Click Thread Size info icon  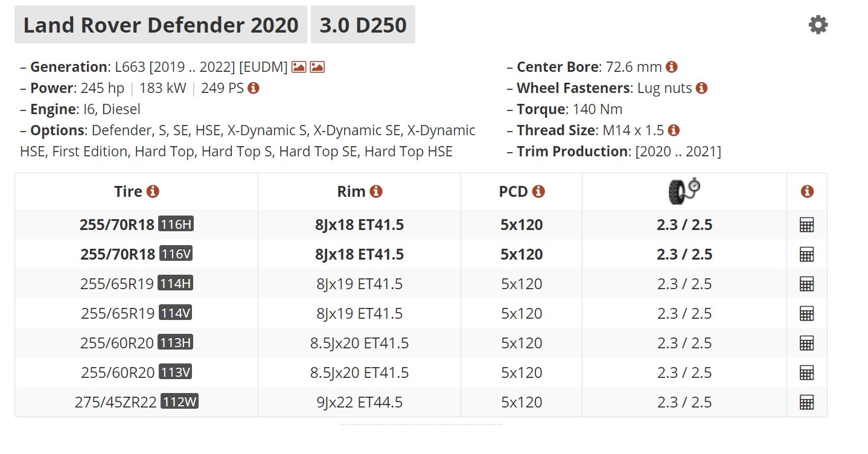pos(674,130)
